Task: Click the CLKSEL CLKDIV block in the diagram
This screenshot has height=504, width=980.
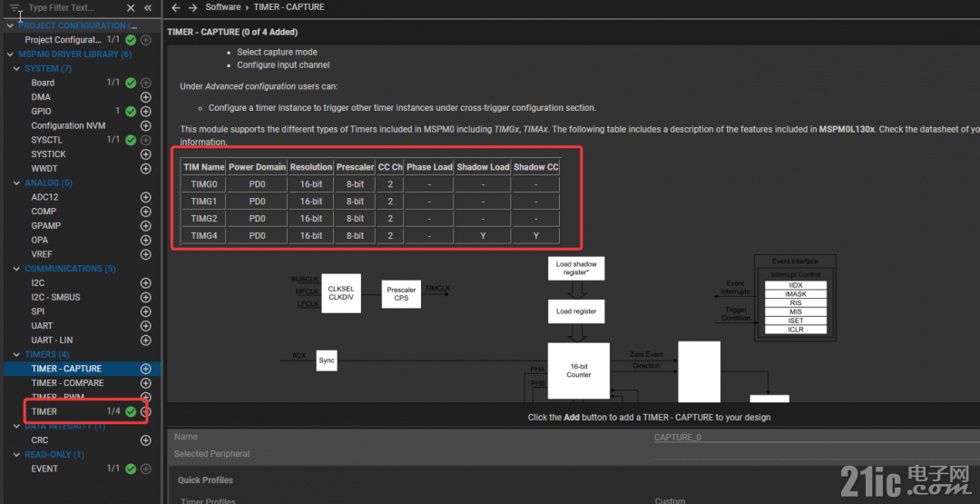Action: tap(341, 294)
